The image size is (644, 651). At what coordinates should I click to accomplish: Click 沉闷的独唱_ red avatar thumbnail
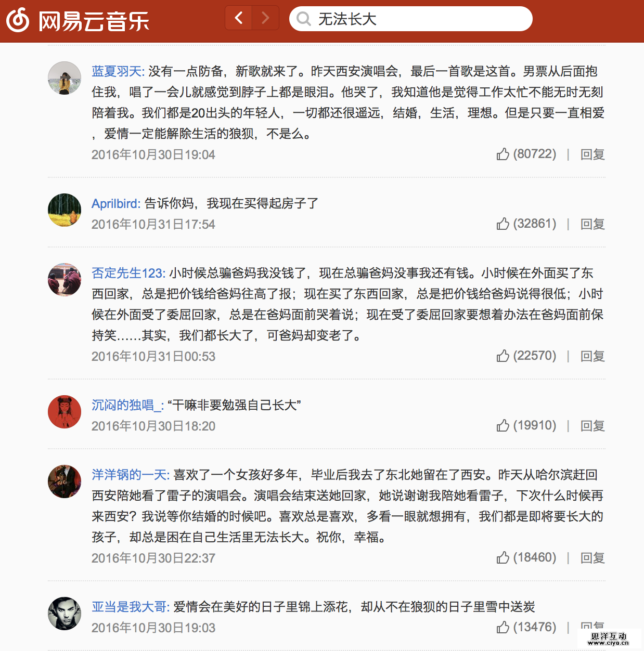pyautogui.click(x=65, y=412)
